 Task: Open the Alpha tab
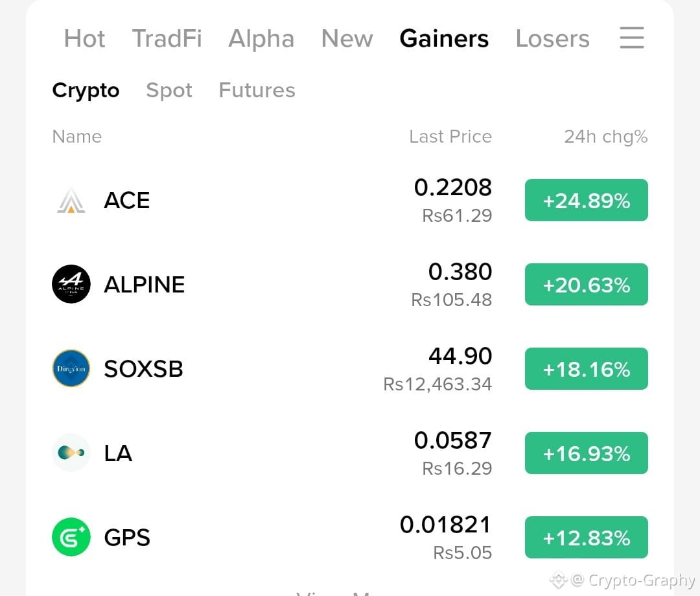pos(261,38)
